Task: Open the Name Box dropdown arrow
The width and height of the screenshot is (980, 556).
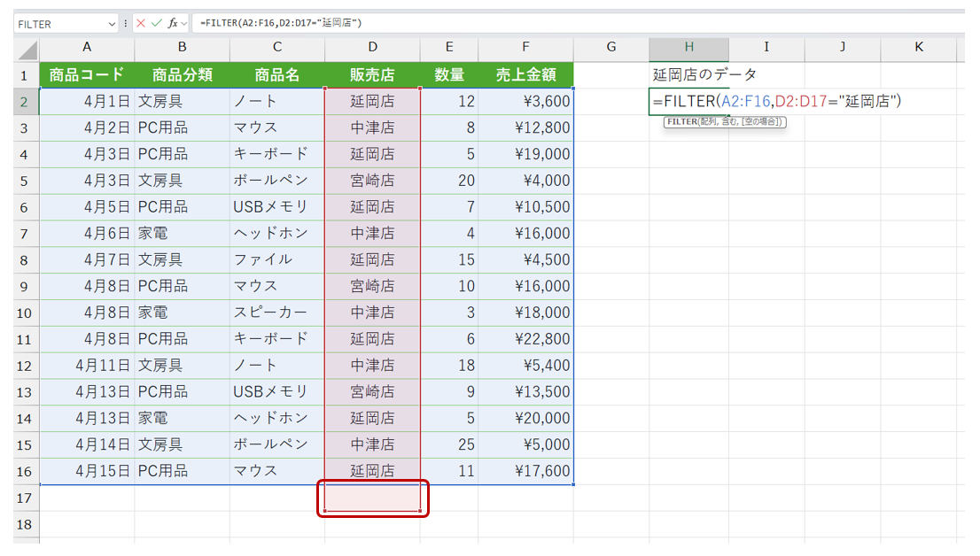Action: (x=112, y=24)
